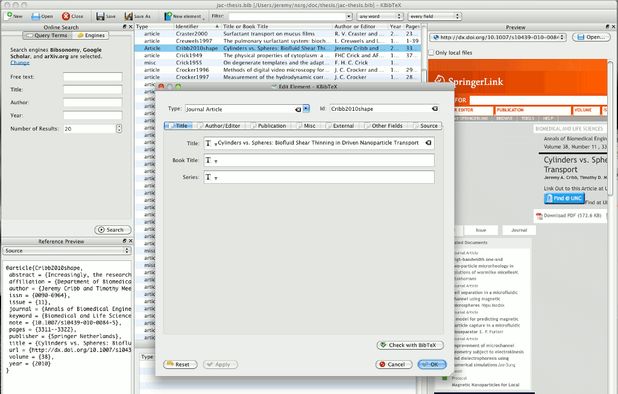Open a bibliography with the Open toolbar icon
This screenshot has width=618, height=394.
(x=35, y=16)
